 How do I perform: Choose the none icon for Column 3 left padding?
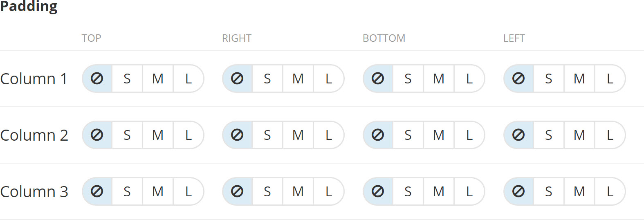pyautogui.click(x=518, y=191)
